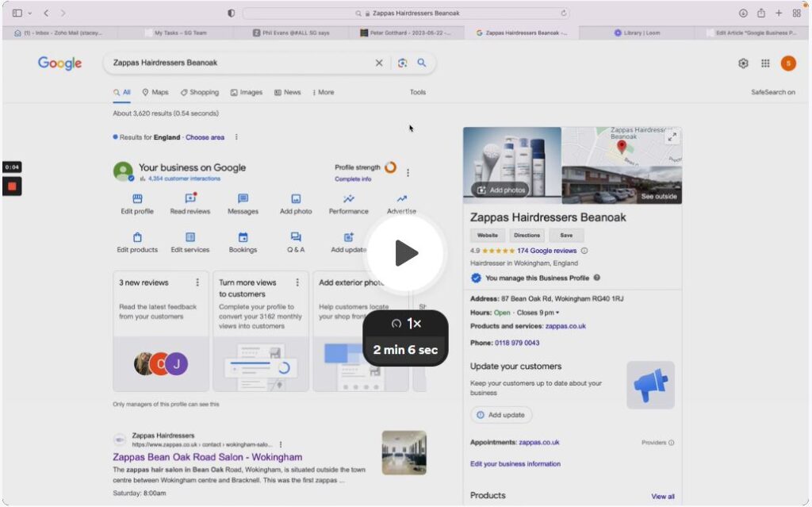Click Add photos button on product image
Screen dimensions: 812x507
(x=500, y=190)
